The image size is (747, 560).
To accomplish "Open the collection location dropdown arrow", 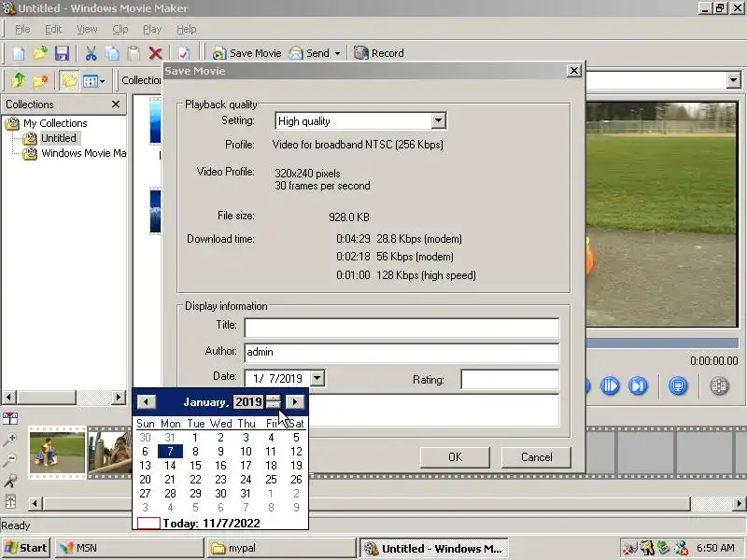I will coord(734,80).
